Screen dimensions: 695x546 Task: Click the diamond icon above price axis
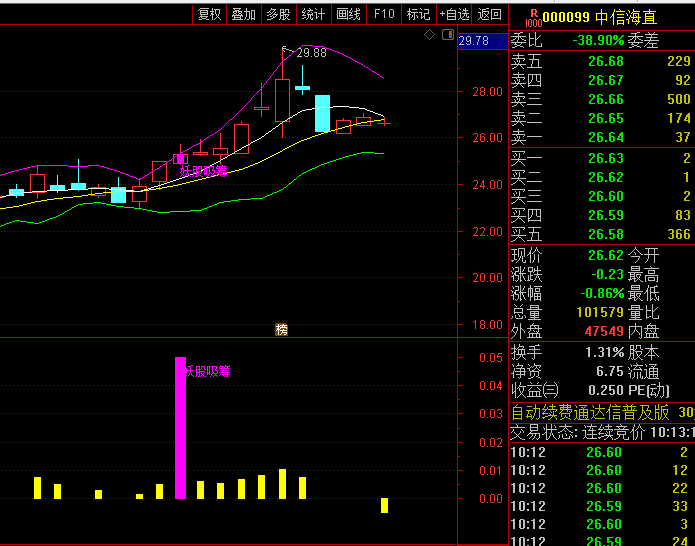(429, 35)
